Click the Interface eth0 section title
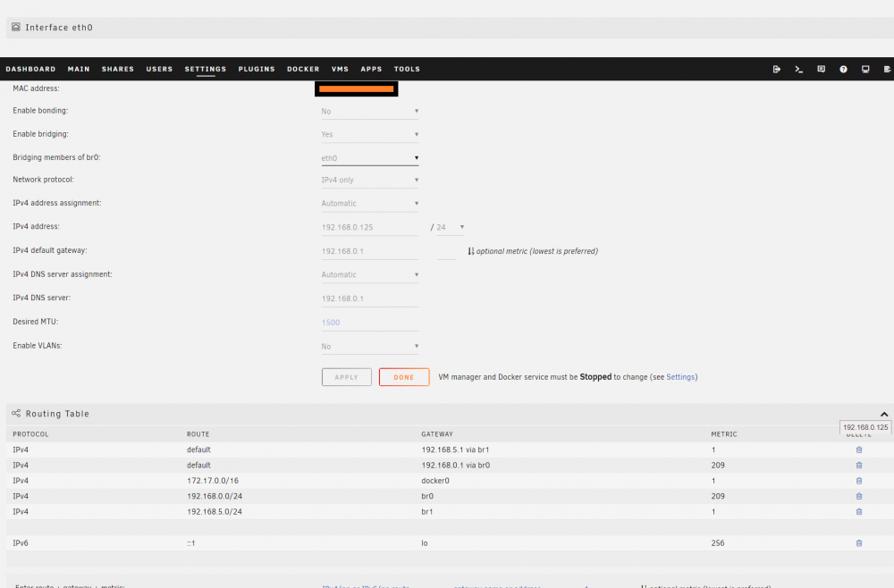Viewport: 894px width, 588px height. pyautogui.click(x=59, y=28)
